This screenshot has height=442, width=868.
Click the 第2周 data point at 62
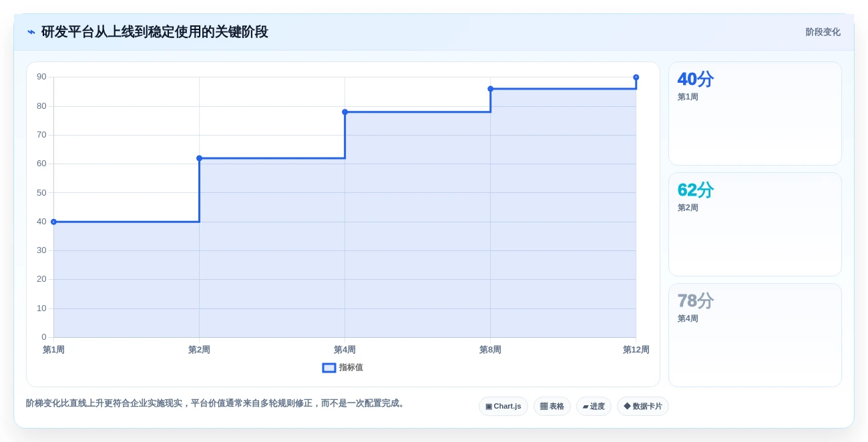click(199, 158)
